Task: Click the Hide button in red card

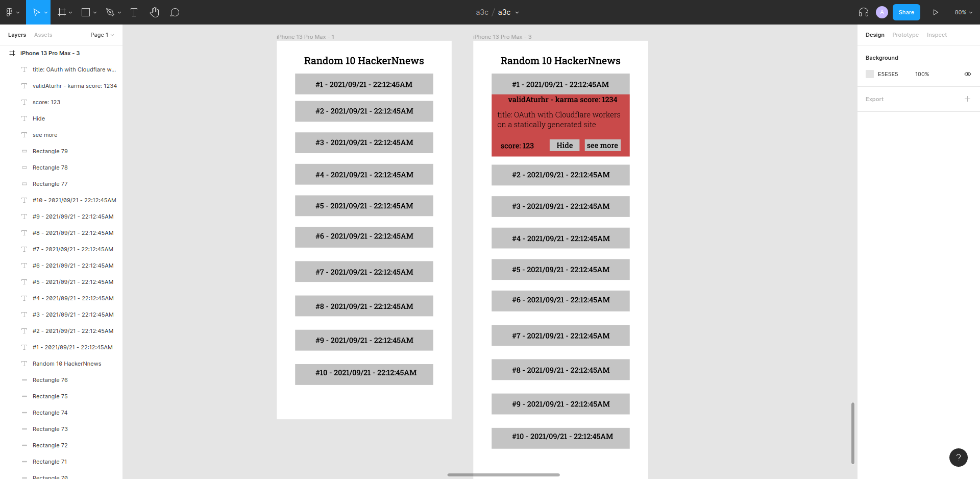Action: pos(565,146)
